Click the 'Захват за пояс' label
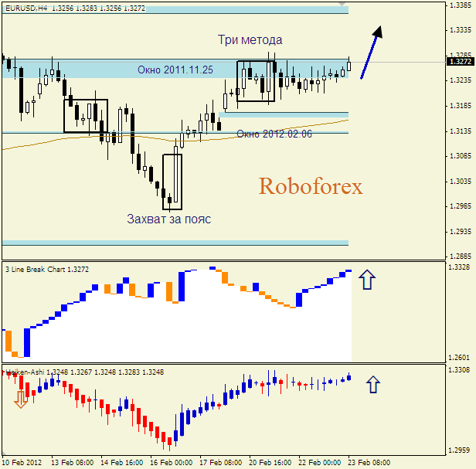This screenshot has width=476, height=469. click(168, 219)
